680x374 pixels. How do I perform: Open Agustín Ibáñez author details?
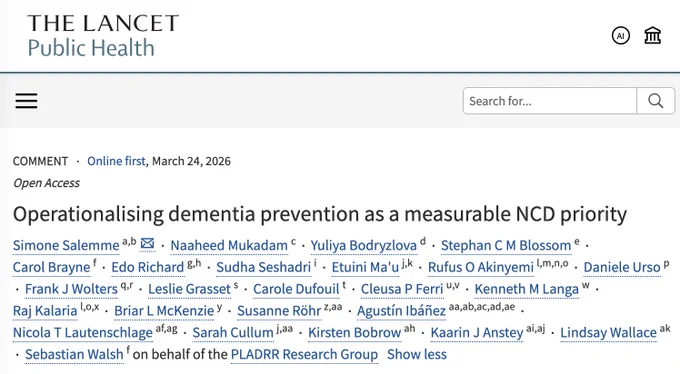(x=401, y=311)
